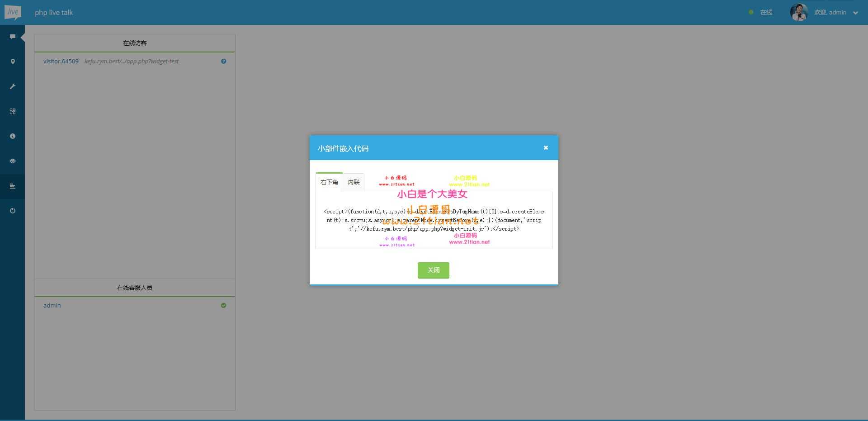The height and width of the screenshot is (421, 868).
Task: Switch to the 内联 tab
Action: point(354,182)
